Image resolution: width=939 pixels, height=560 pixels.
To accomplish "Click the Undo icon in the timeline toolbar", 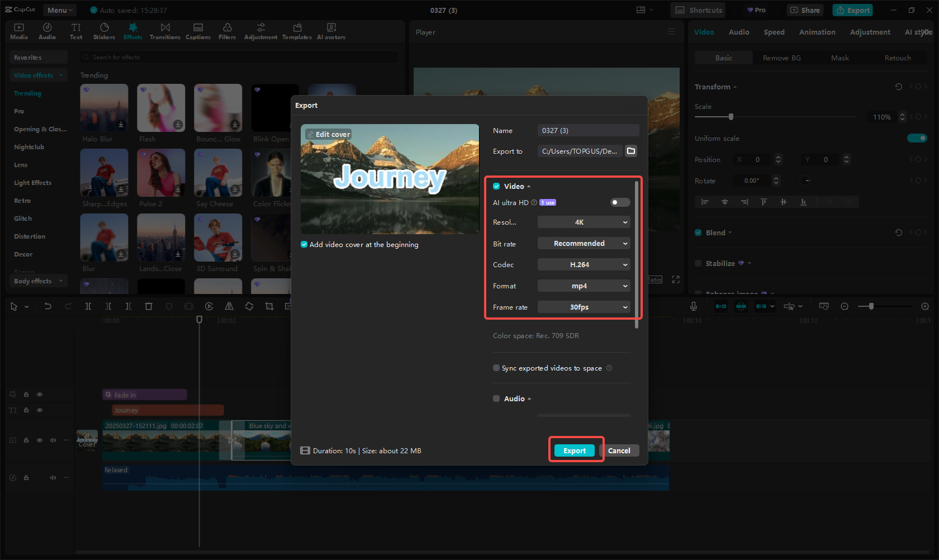I will tap(48, 306).
